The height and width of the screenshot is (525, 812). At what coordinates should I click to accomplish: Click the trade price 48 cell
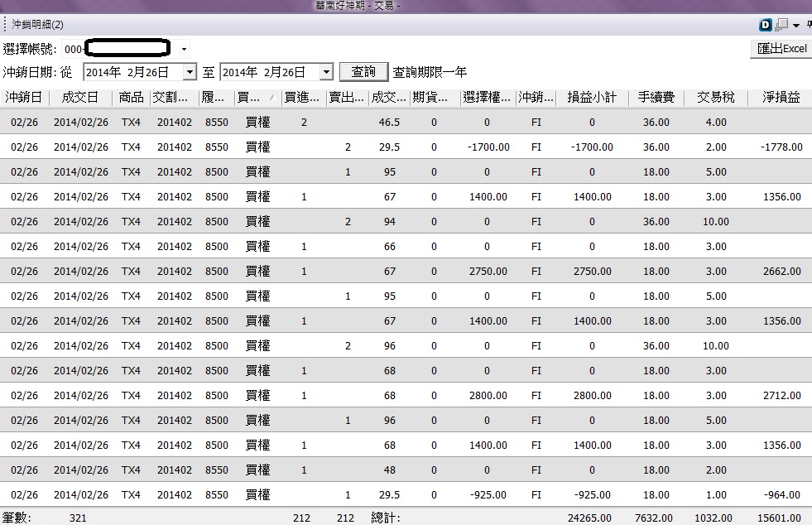[389, 470]
